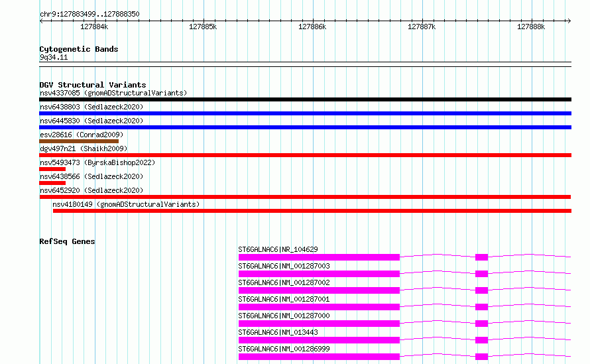Select the 9q34.11 band label
Image resolution: width=590 pixels, height=364 pixels.
tap(54, 57)
